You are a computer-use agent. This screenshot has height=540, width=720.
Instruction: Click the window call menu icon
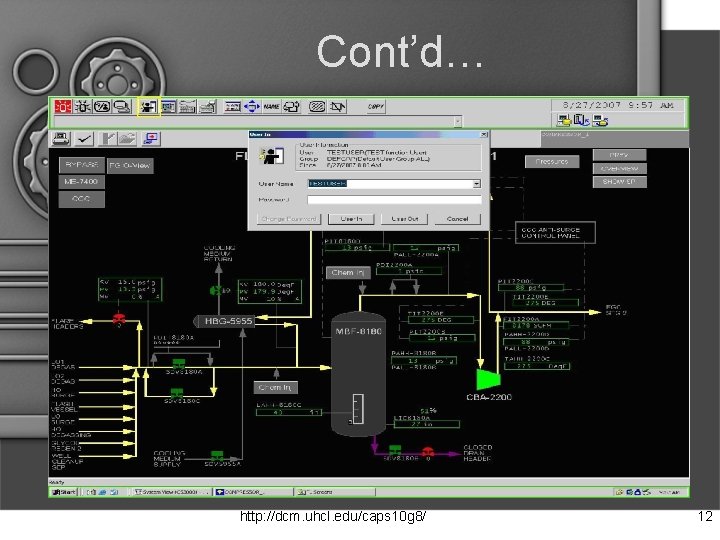[168, 107]
